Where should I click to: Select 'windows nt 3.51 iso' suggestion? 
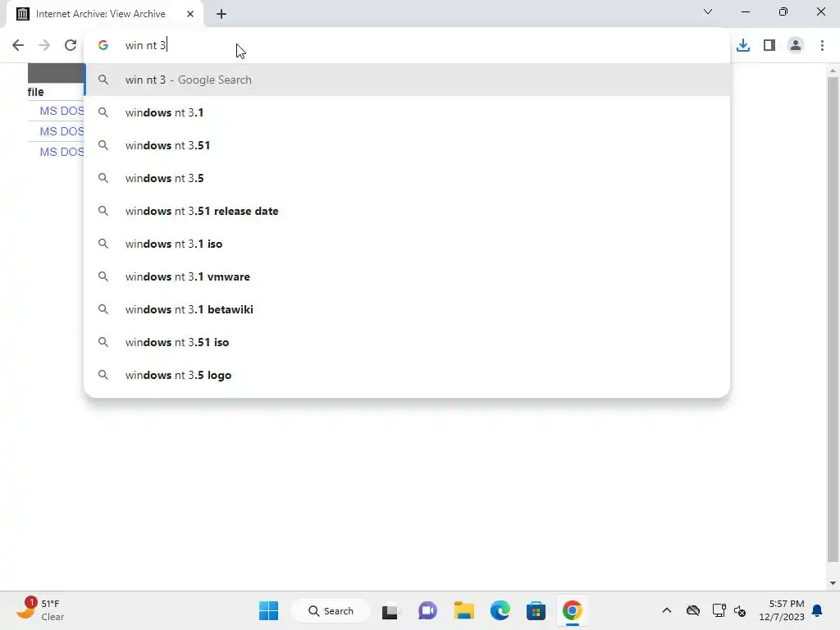[x=407, y=342]
